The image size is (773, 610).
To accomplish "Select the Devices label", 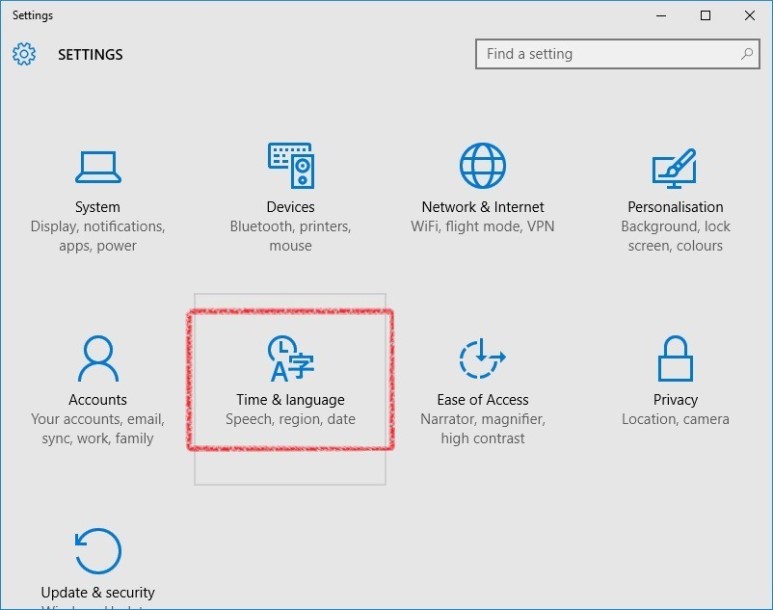I will 290,207.
